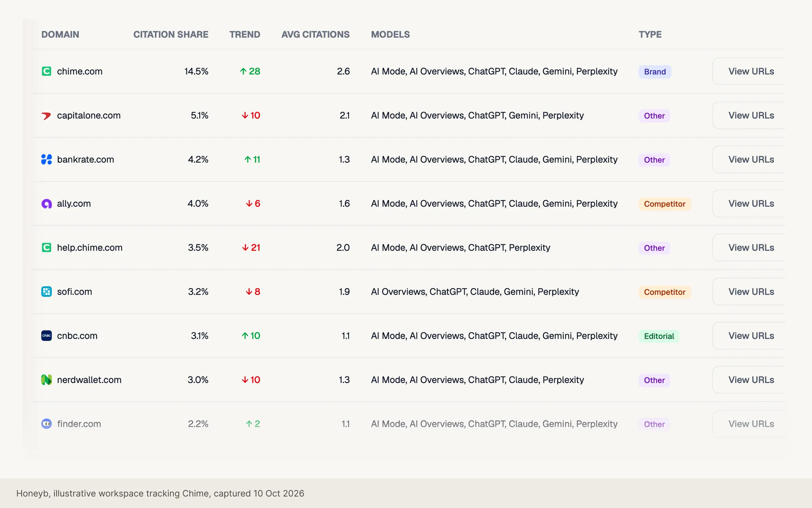Click the Competitor badge on sofi.com row

tap(664, 292)
